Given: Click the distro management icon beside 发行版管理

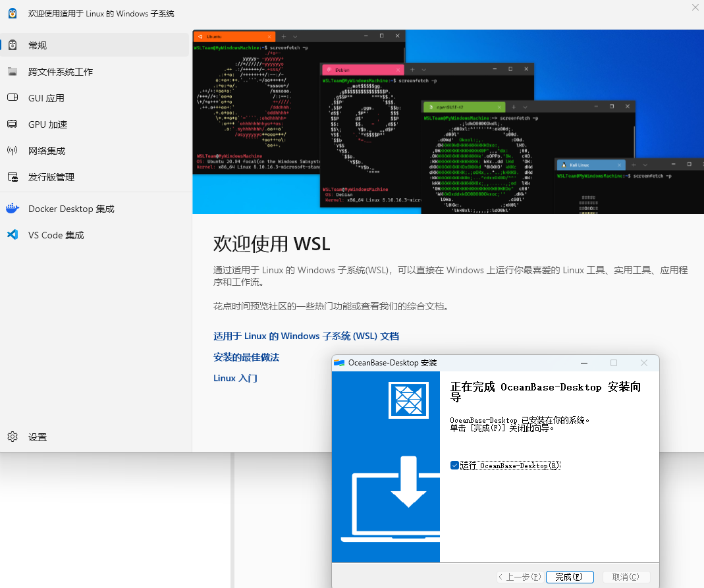Looking at the screenshot, I should pyautogui.click(x=13, y=177).
